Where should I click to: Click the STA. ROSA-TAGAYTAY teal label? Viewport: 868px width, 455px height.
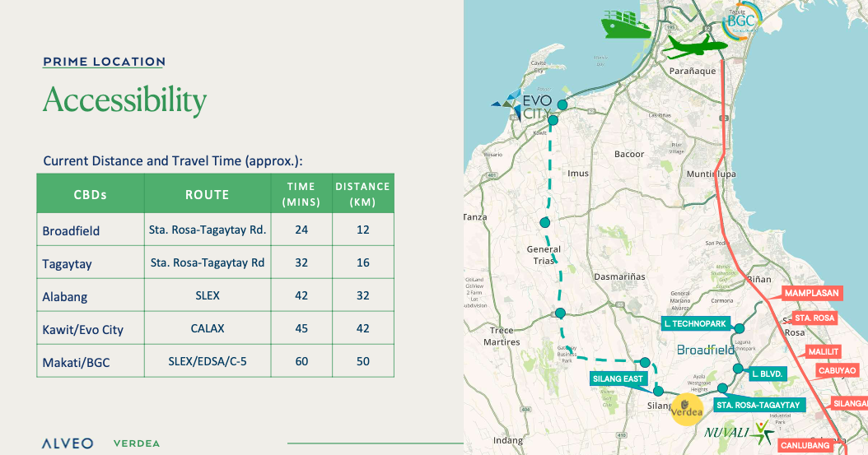pos(758,406)
